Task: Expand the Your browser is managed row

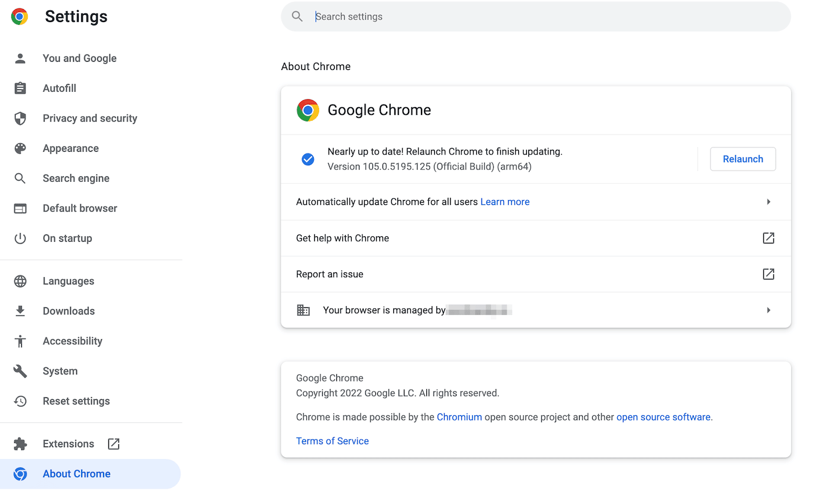Action: point(769,310)
